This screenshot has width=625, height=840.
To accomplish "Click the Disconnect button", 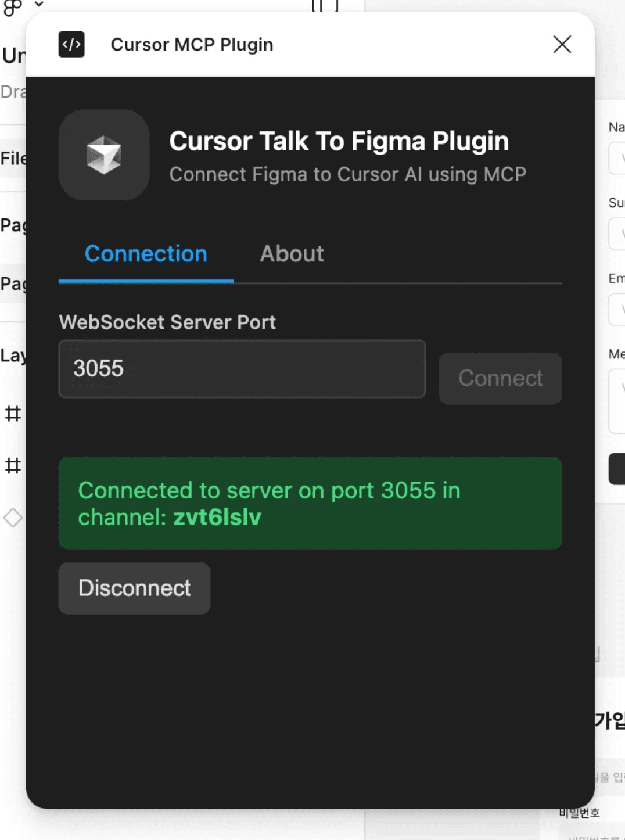I will coord(134,588).
